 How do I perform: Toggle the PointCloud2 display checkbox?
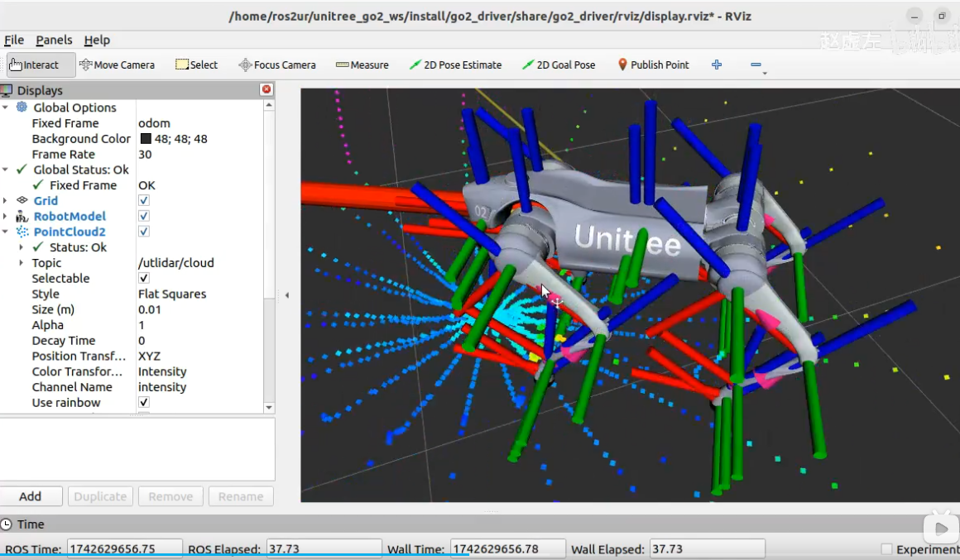(x=144, y=232)
